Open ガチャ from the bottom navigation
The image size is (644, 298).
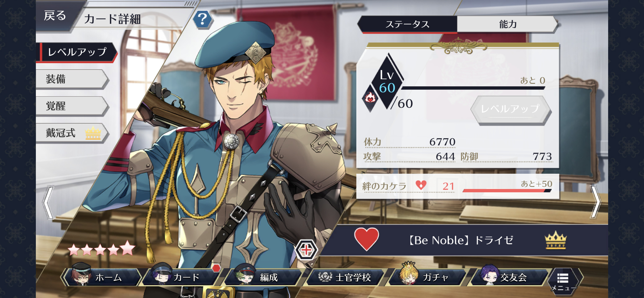click(427, 277)
